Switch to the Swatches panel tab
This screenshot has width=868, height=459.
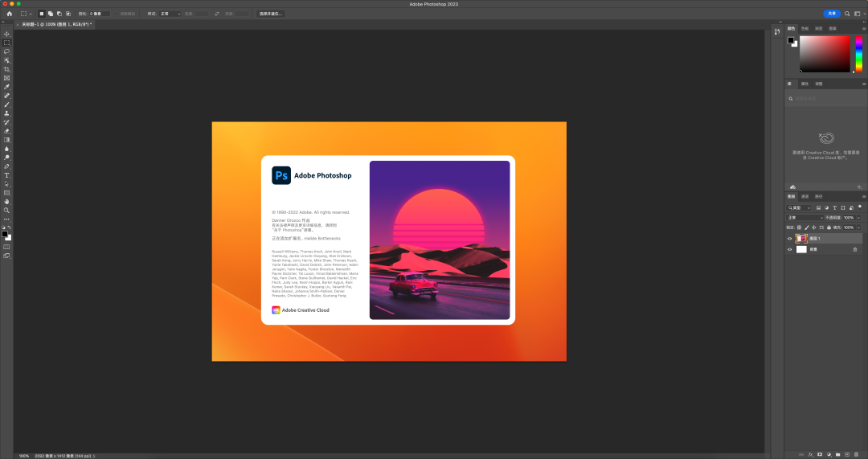pos(805,28)
